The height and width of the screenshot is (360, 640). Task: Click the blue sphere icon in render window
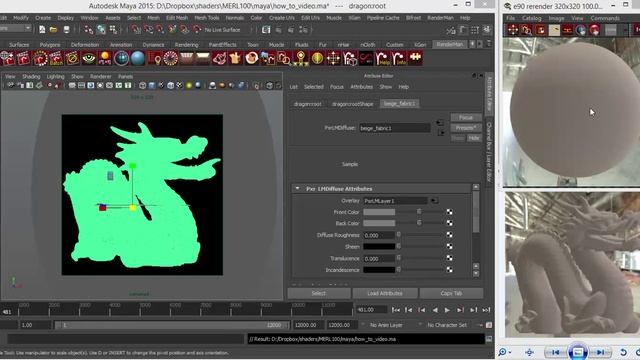pyautogui.click(x=581, y=30)
